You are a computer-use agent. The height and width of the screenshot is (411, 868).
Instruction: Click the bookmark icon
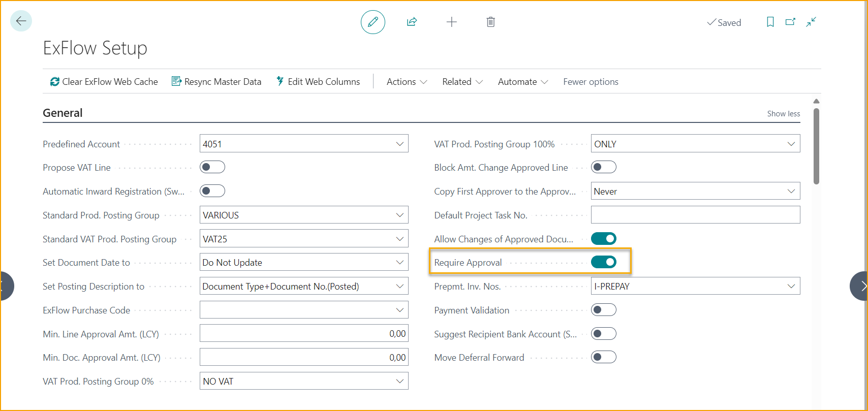tap(770, 22)
